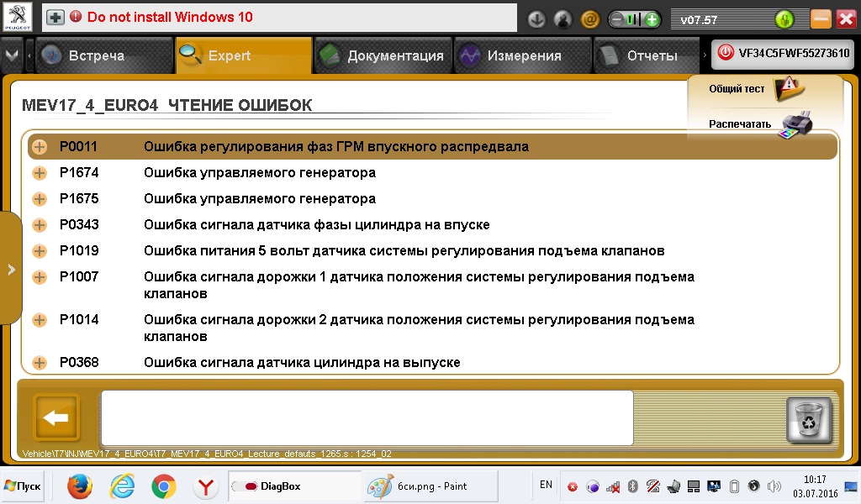Click the zoom minus/plus control in top bar
861x504 pixels.
pos(634,18)
